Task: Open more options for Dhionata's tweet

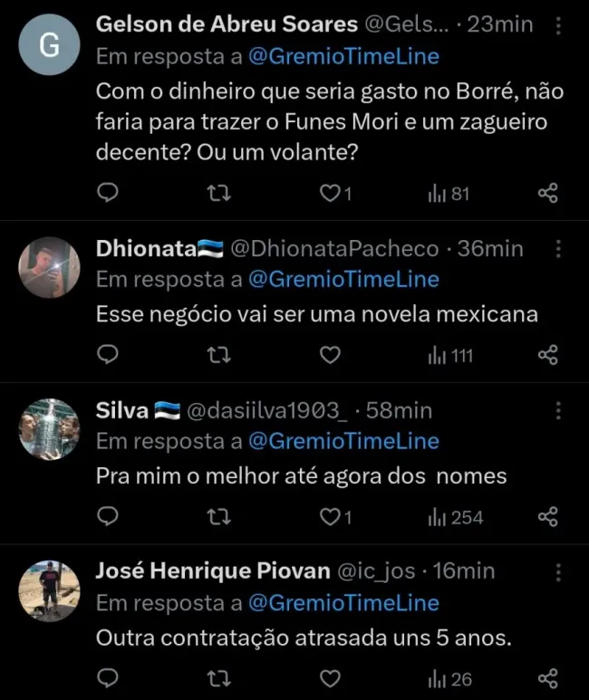Action: point(558,248)
